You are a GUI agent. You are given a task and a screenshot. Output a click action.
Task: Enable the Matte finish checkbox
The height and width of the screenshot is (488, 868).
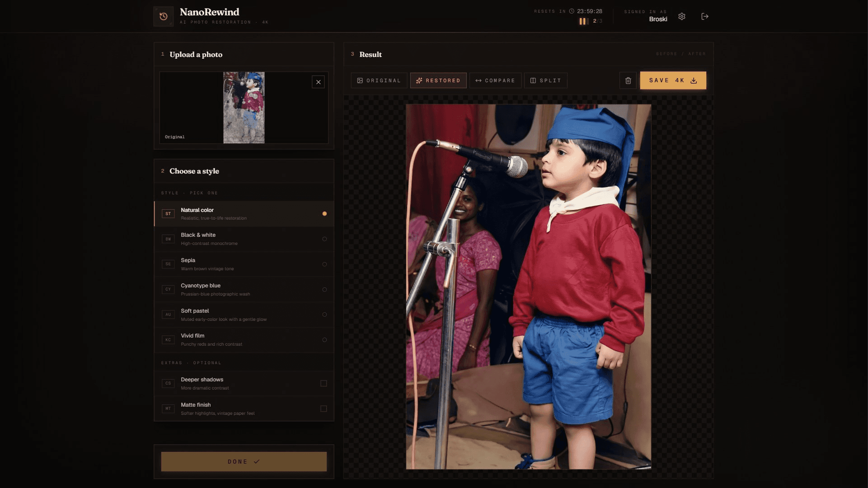click(x=324, y=408)
